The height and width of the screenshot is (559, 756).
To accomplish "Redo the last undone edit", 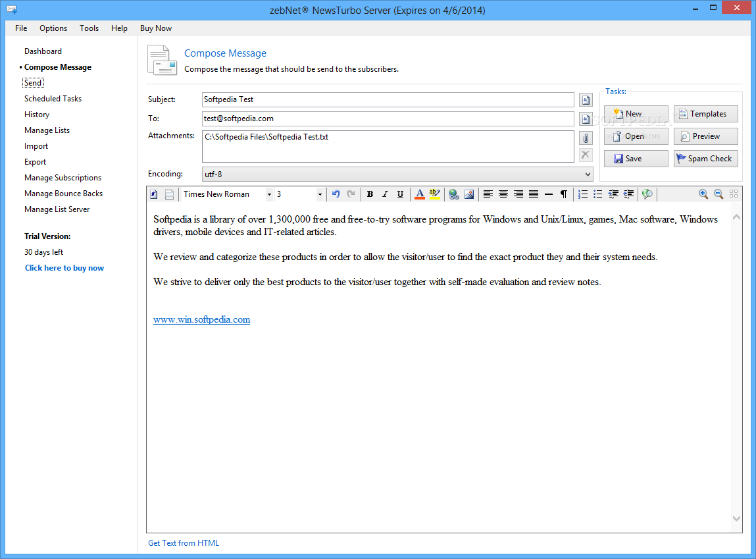I will [x=351, y=194].
